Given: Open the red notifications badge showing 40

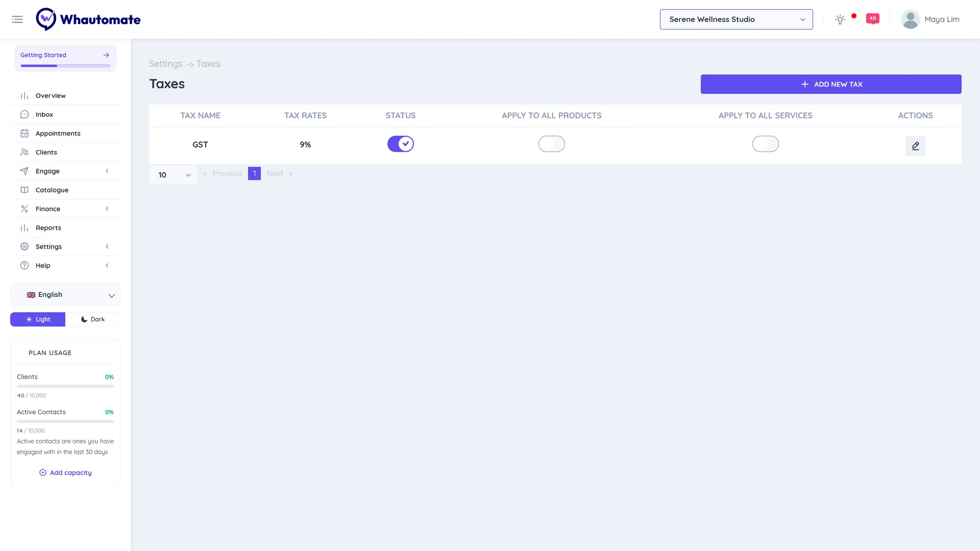Looking at the screenshot, I should pyautogui.click(x=873, y=18).
